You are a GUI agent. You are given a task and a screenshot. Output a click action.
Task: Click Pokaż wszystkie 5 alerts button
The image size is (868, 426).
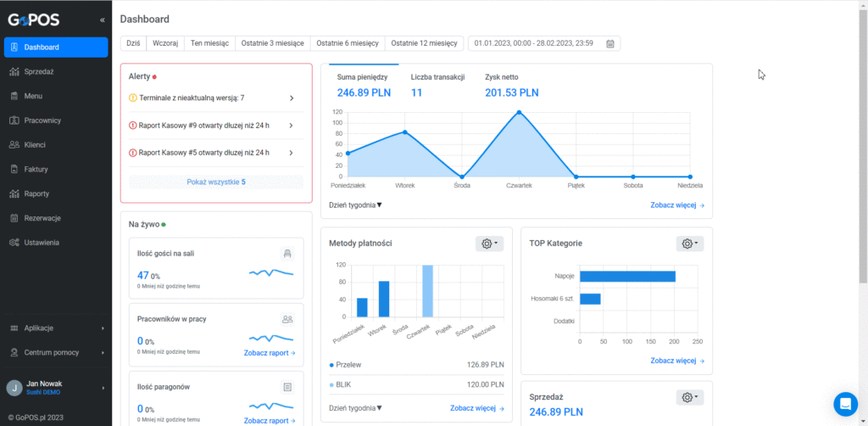[216, 182]
